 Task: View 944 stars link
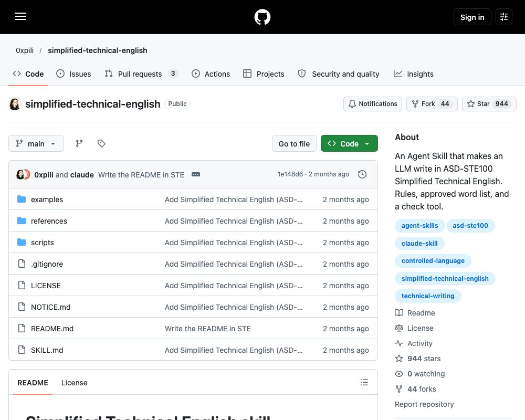tap(417, 359)
